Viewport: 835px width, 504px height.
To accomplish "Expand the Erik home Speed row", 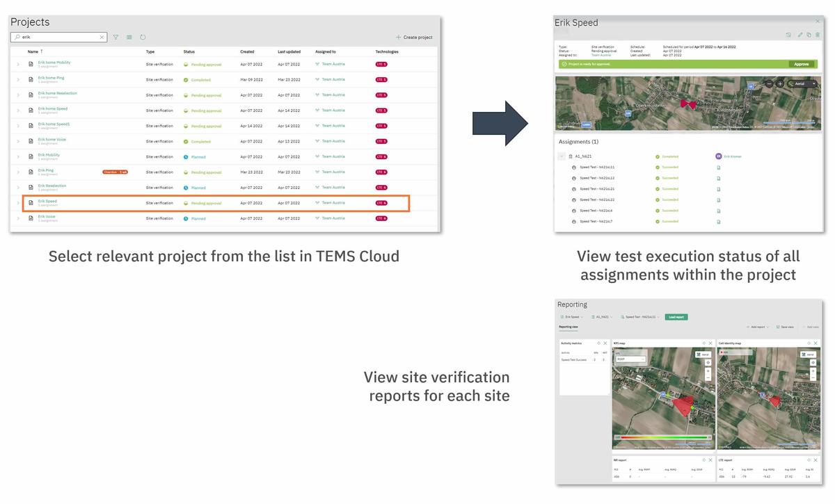I will [x=18, y=111].
